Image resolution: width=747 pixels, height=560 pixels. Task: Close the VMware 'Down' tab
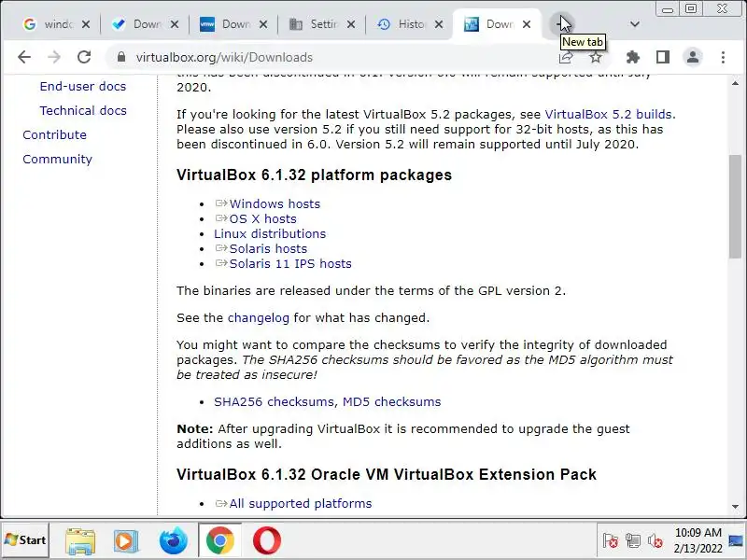point(263,24)
